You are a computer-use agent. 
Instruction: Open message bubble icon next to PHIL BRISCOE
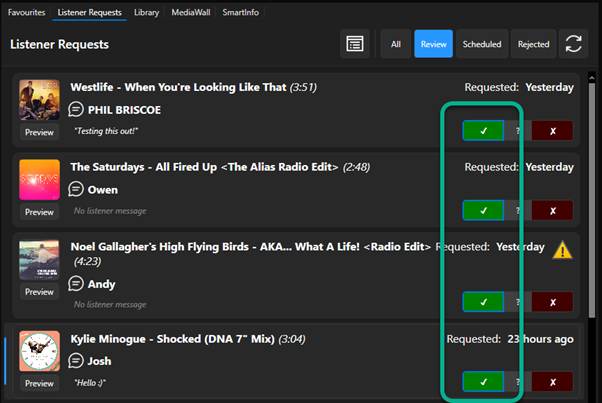click(x=76, y=109)
